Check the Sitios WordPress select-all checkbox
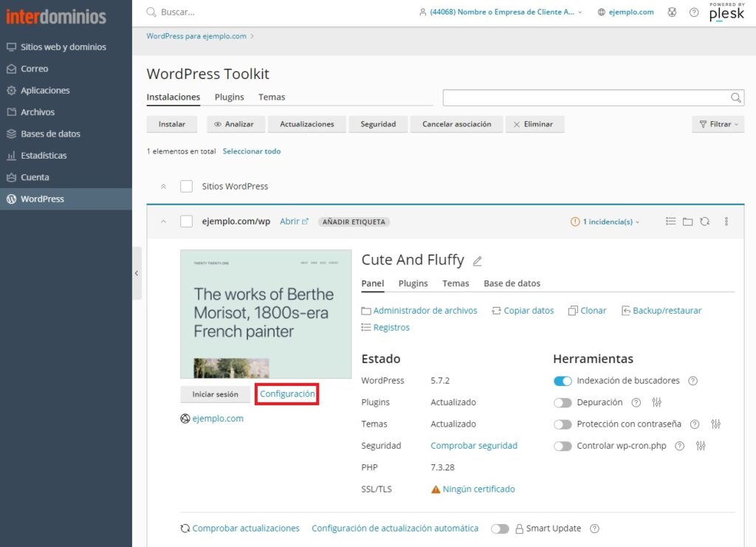Viewport: 756px width, 547px height. 186,187
